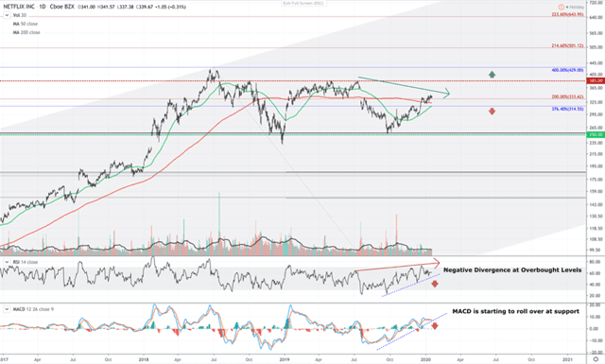Select the Vol 20 indicator label
Image resolution: width=605 pixels, height=364 pixels.
tap(20, 15)
